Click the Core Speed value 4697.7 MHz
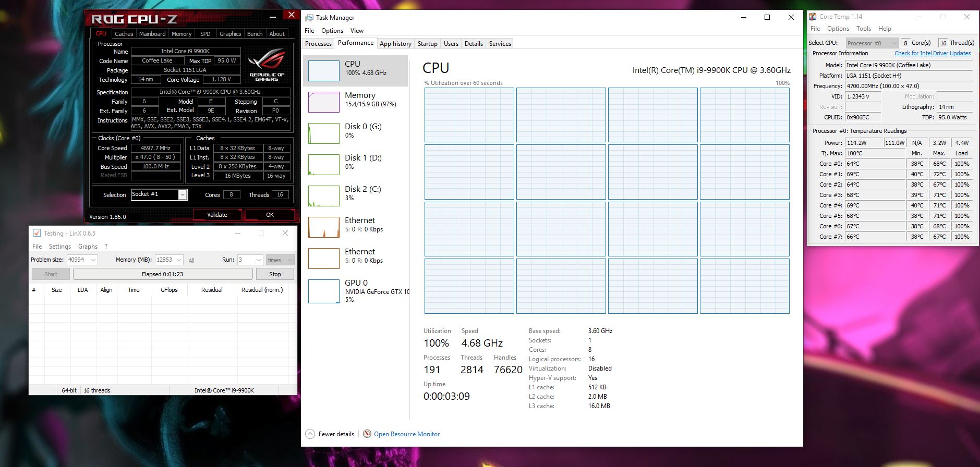 156,148
